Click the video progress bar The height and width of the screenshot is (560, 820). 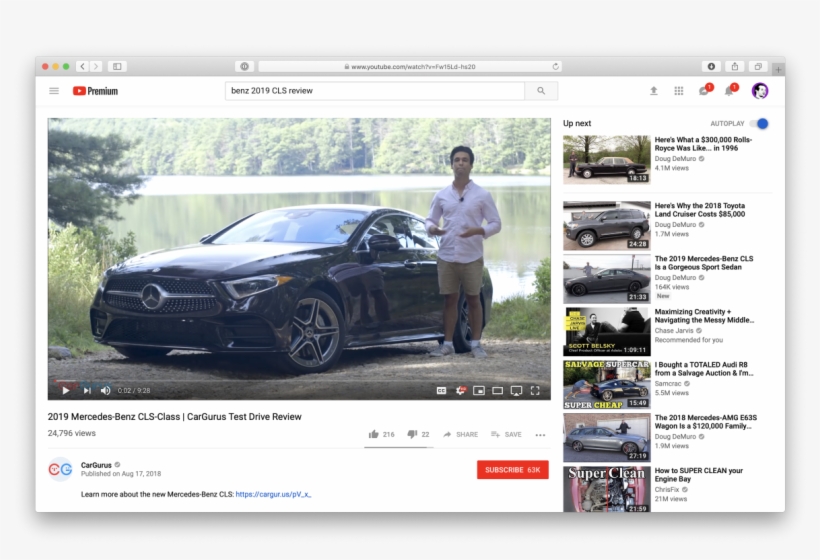tap(300, 380)
